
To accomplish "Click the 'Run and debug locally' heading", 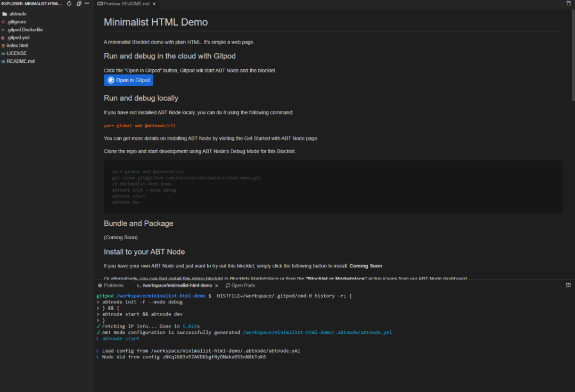I will (141, 98).
